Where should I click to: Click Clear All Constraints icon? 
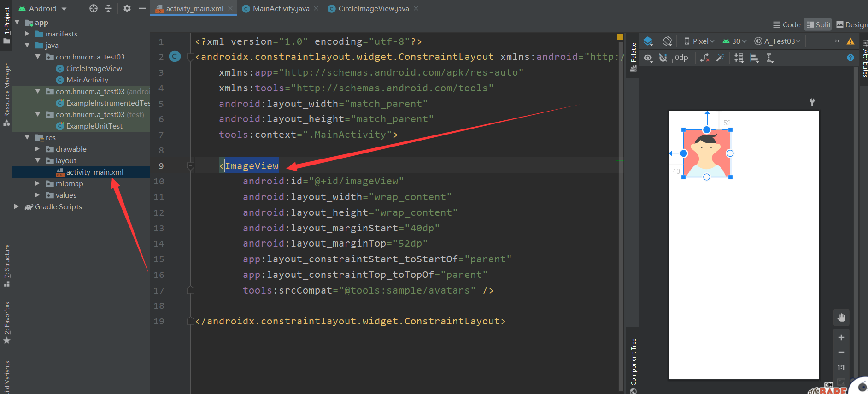[x=705, y=58]
